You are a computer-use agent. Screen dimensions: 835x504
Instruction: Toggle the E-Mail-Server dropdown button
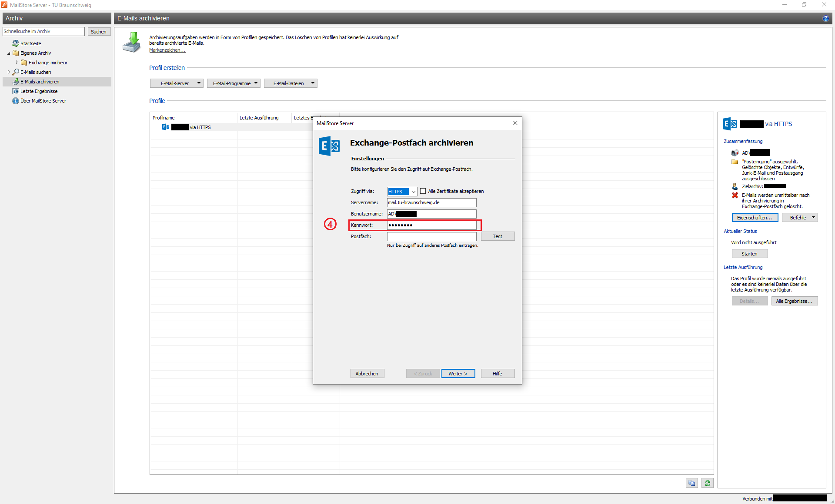click(177, 83)
